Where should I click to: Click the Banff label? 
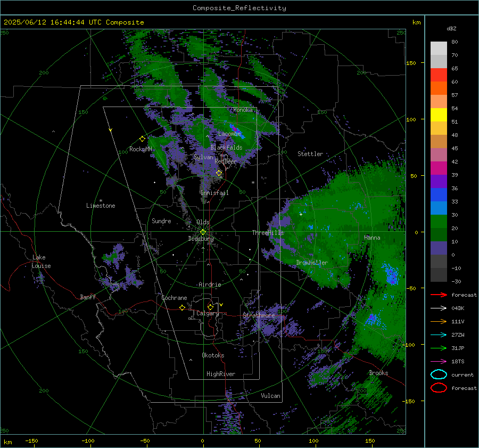coord(88,297)
